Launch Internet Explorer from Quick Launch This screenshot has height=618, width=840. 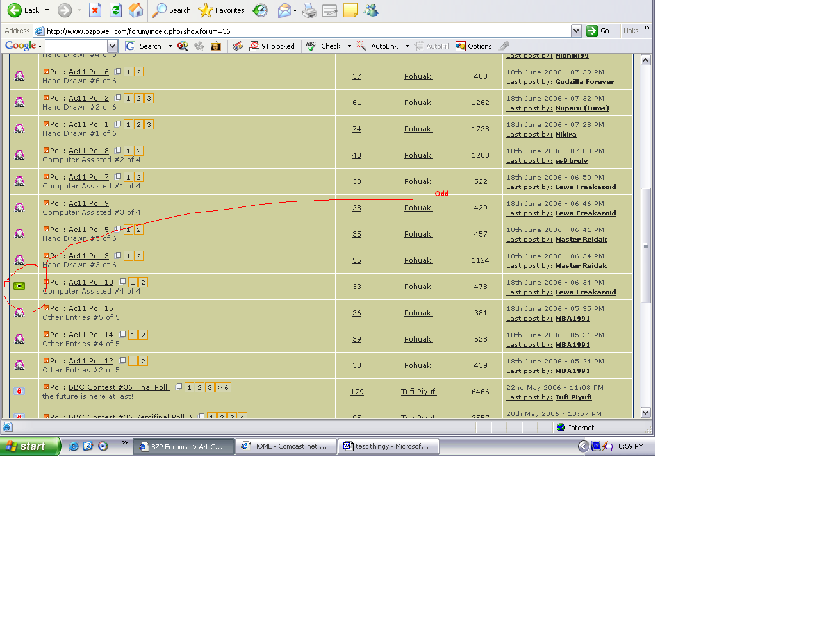[x=74, y=446]
